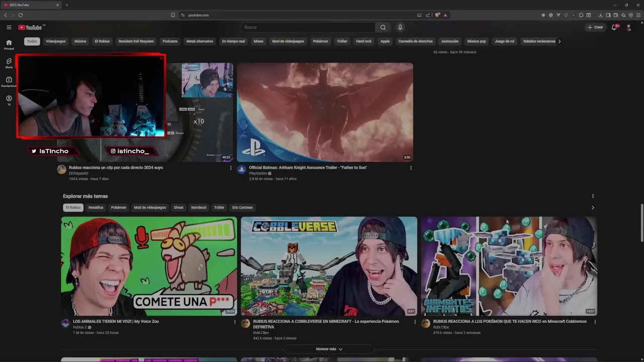
Task: Open Brave VPN shield icon
Action: click(x=631, y=15)
